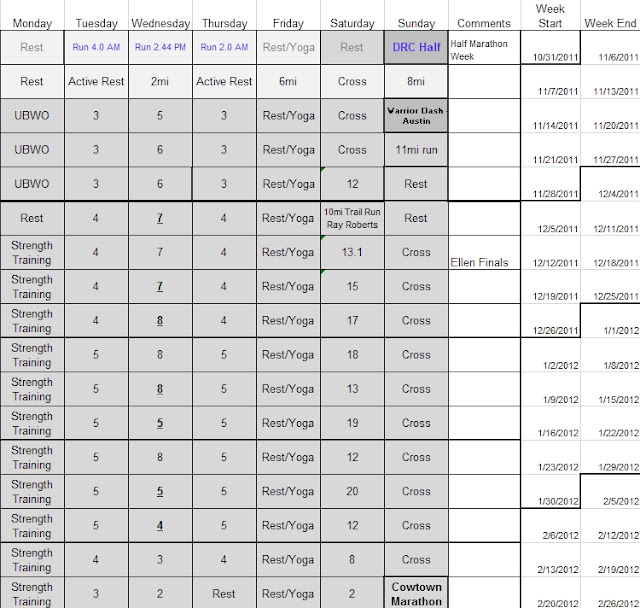Click the 'Run 2.0 AM' cell
This screenshot has width=640, height=608.
point(224,47)
